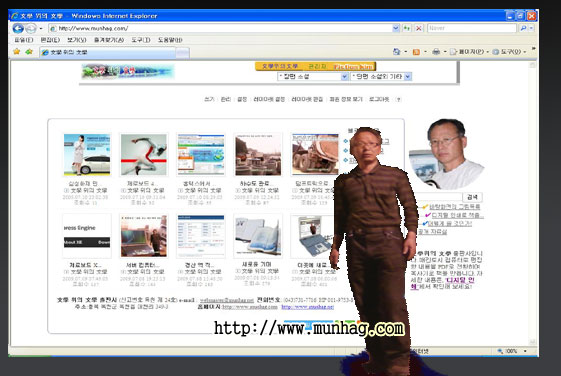Open the 하수도 관로 construction site thumbnail

pos(258,155)
